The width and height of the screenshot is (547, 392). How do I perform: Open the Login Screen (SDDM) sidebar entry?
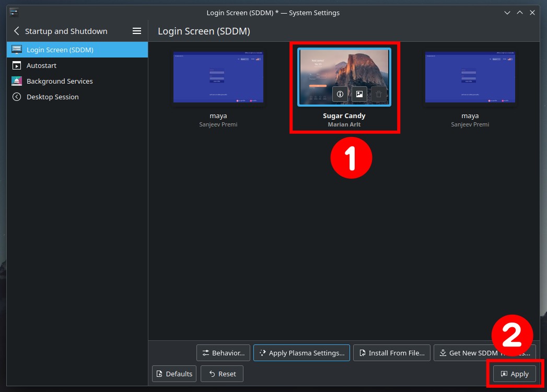pyautogui.click(x=77, y=50)
